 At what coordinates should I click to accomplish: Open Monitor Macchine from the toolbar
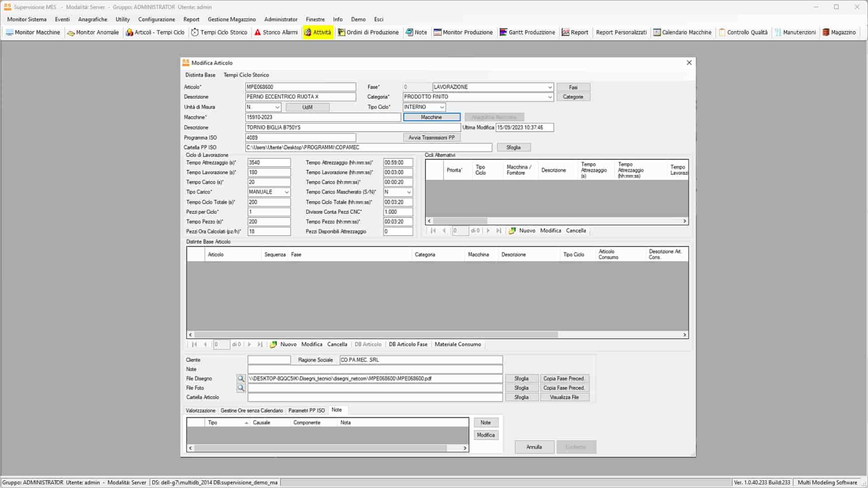(x=33, y=32)
